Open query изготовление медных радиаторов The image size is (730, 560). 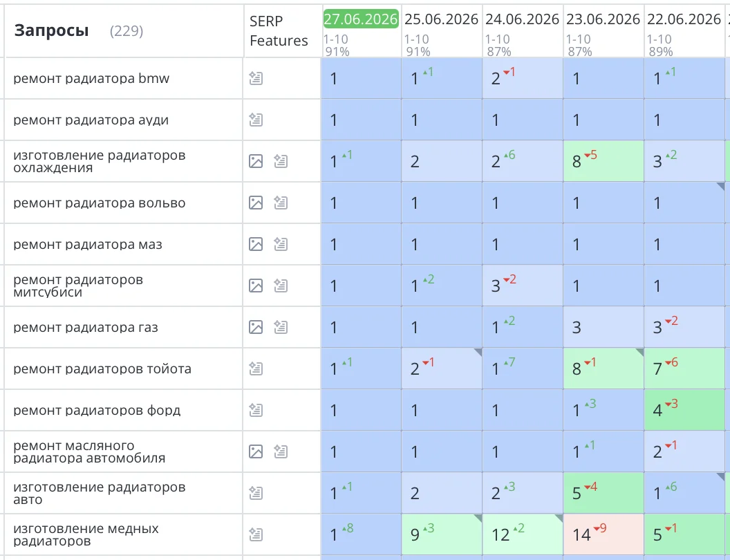click(x=86, y=534)
